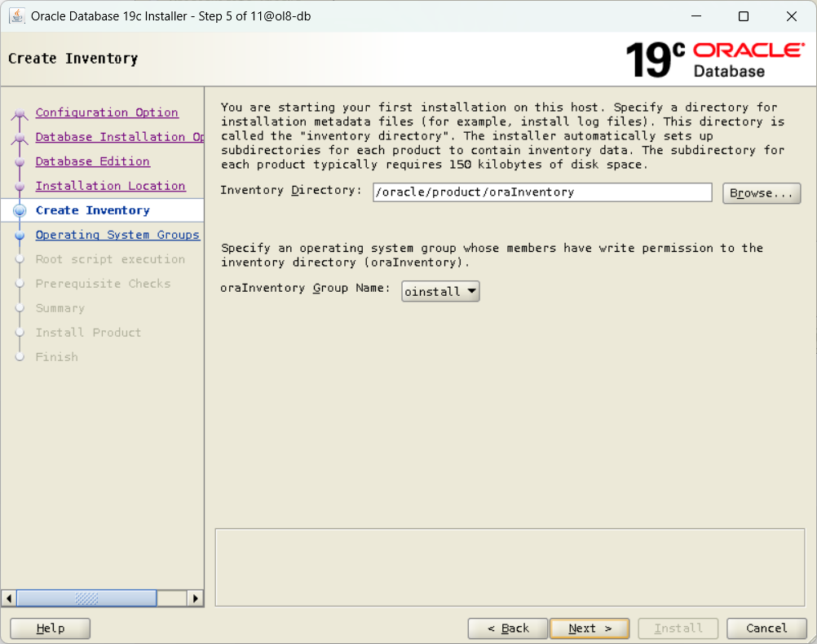Viewport: 817px width, 644px height.
Task: Click the Configuration Option step marker icon
Action: click(x=20, y=113)
